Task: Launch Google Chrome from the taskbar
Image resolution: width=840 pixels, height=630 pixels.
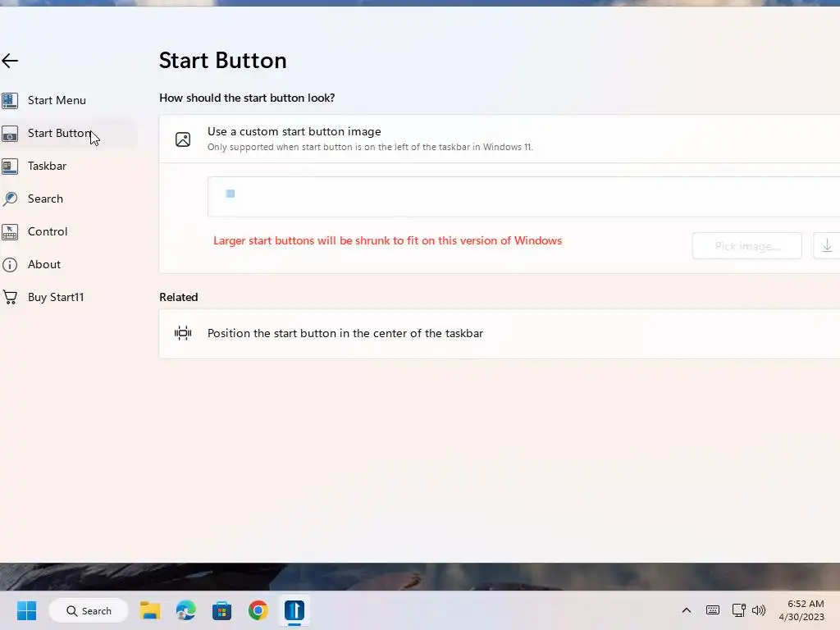Action: click(x=258, y=610)
